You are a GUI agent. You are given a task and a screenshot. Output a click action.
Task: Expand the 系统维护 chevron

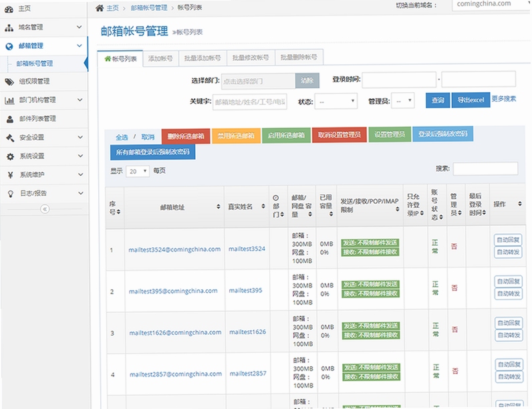pyautogui.click(x=80, y=174)
